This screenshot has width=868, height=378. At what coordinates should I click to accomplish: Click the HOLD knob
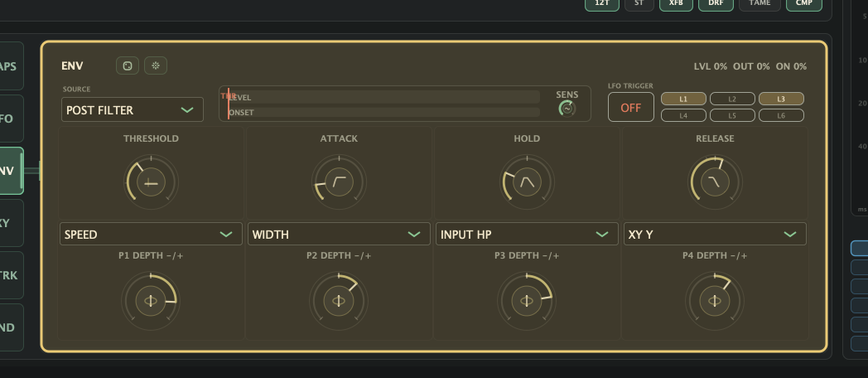527,182
